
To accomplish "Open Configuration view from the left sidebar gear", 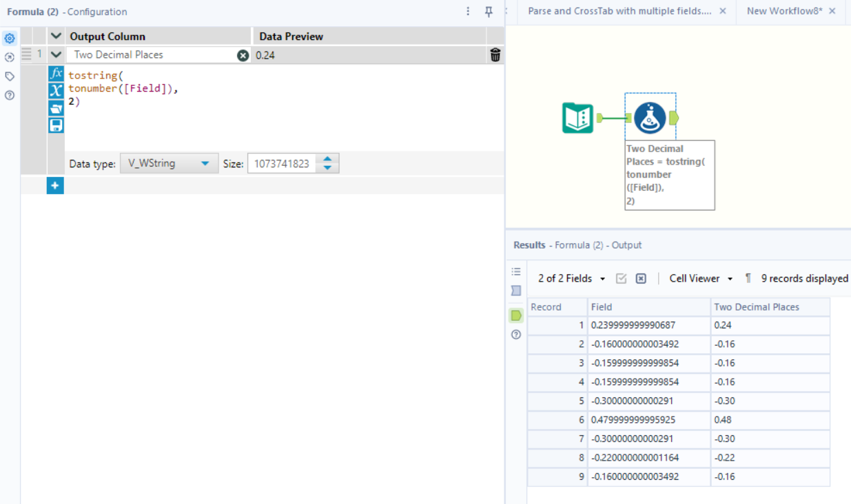I will [9, 39].
